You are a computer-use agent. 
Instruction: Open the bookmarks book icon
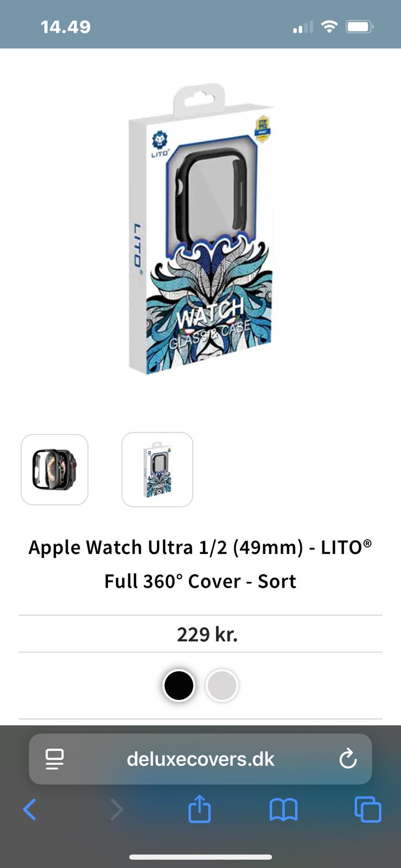click(283, 810)
